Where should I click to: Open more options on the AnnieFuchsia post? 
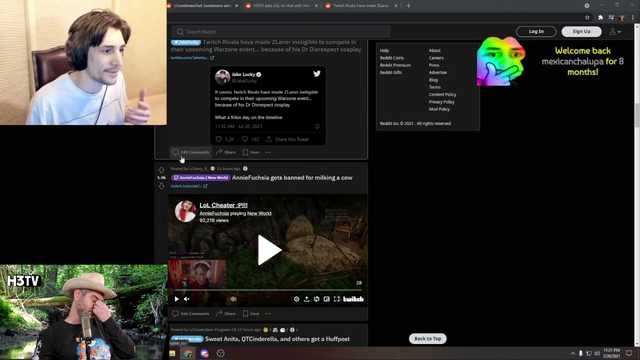268,314
